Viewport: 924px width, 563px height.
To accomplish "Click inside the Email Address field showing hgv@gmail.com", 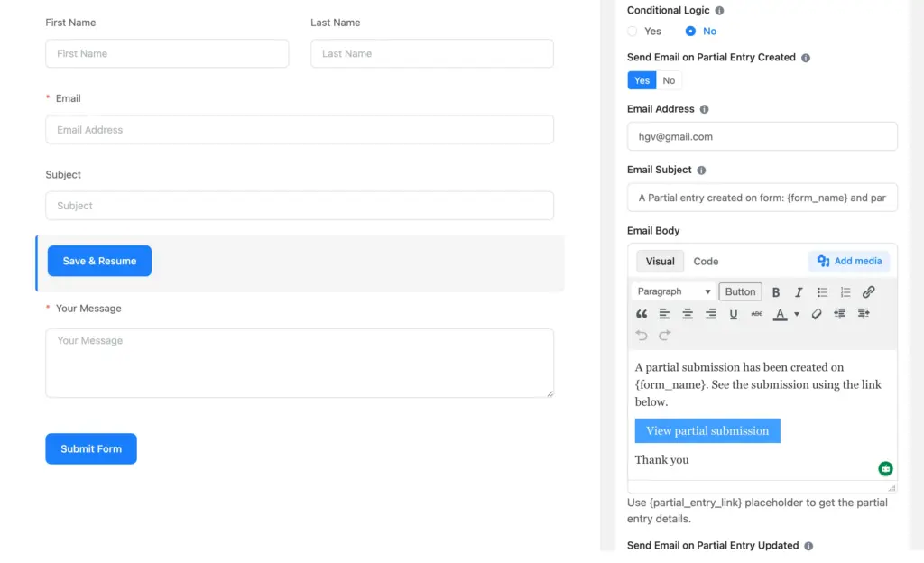I will tap(762, 136).
